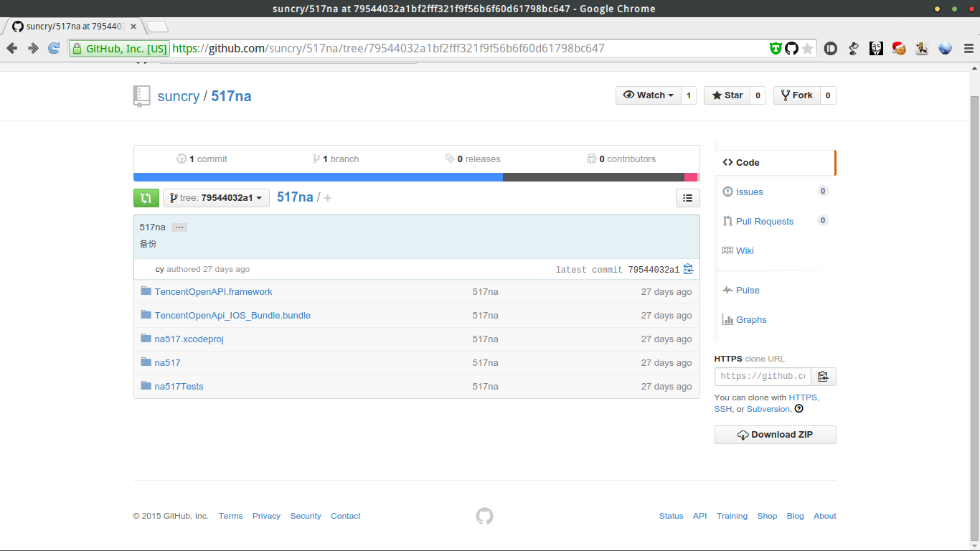Open the na517 folder link
The width and height of the screenshot is (980, 551).
pyautogui.click(x=167, y=362)
